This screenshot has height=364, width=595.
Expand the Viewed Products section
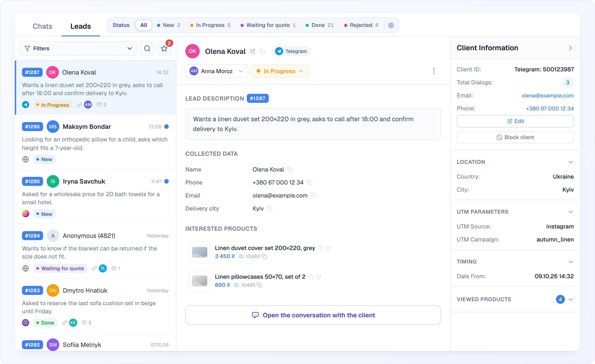[x=571, y=300]
